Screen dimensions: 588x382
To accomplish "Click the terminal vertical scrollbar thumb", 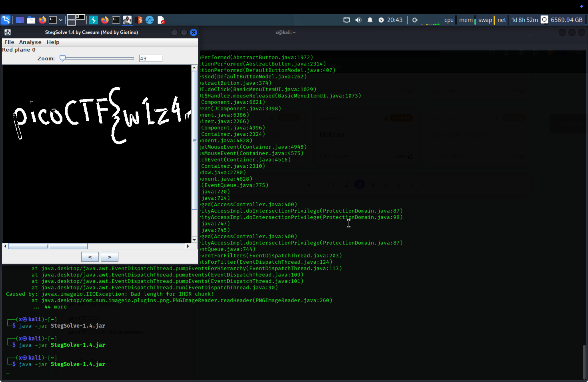I will [x=584, y=362].
